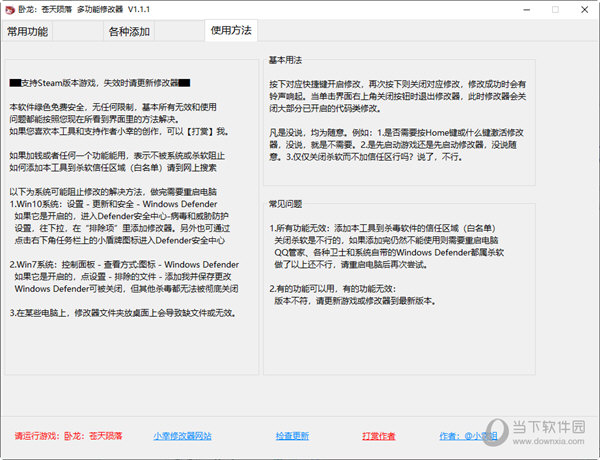Click the line mentioning 【打赏】我

pos(119,132)
